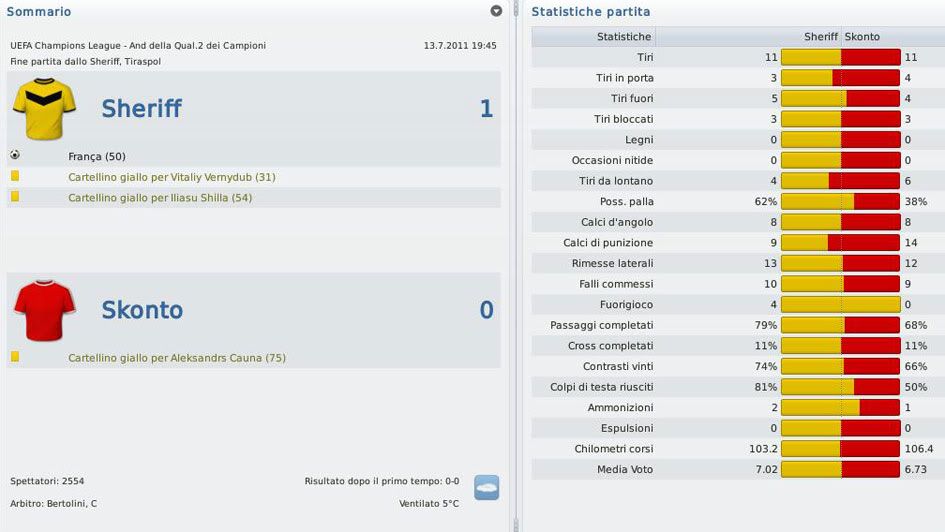Open Aleksandrs Cauna yellow card event text
Screen dimensions: 945x532
click(x=177, y=358)
